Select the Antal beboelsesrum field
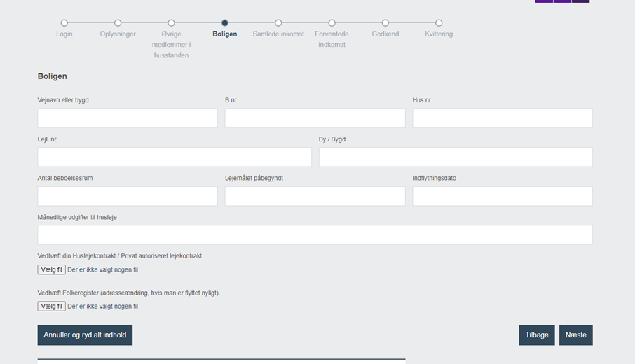The height and width of the screenshot is (364, 635). [x=128, y=196]
